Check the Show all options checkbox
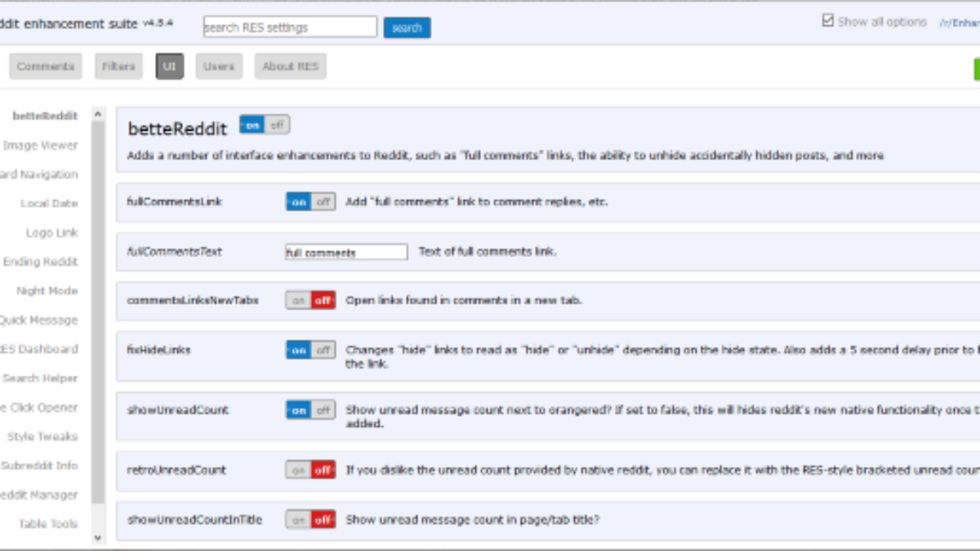This screenshot has height=551, width=980. pos(827,21)
